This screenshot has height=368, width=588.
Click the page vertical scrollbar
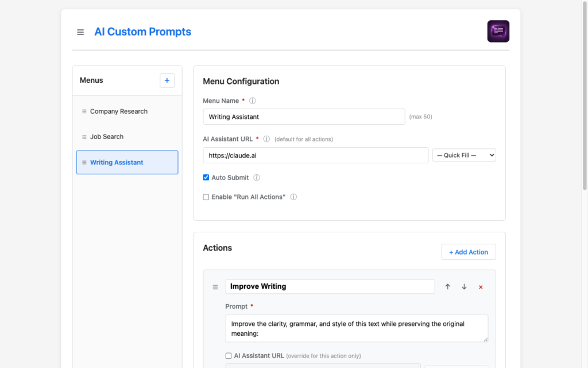click(x=585, y=96)
